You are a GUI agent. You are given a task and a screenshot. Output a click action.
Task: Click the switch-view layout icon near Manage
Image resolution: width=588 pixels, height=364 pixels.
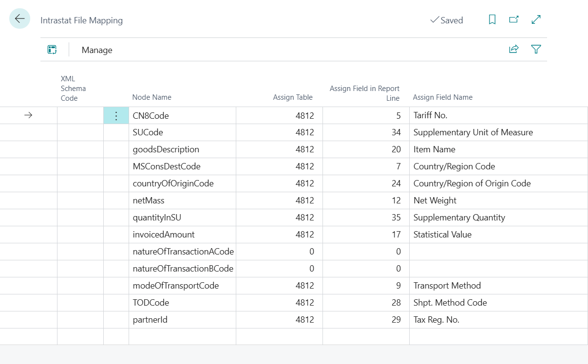click(52, 49)
